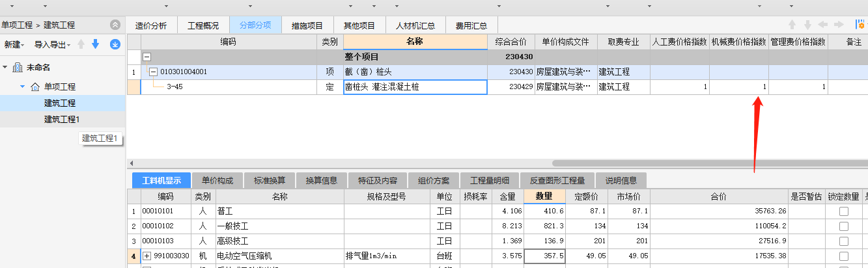868x268 pixels.
Task: Click the gray right arrow above the 备注 column
Action: pyautogui.click(x=839, y=25)
